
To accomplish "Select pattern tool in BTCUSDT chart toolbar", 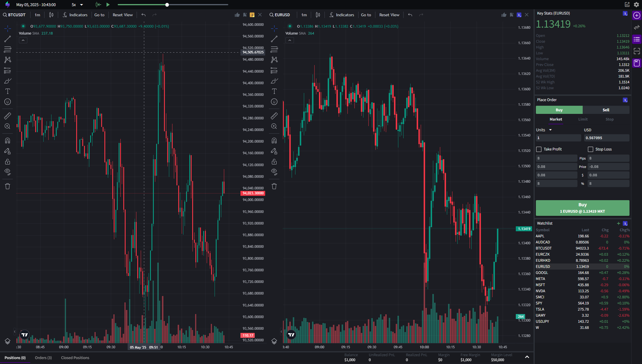I will click(x=8, y=60).
